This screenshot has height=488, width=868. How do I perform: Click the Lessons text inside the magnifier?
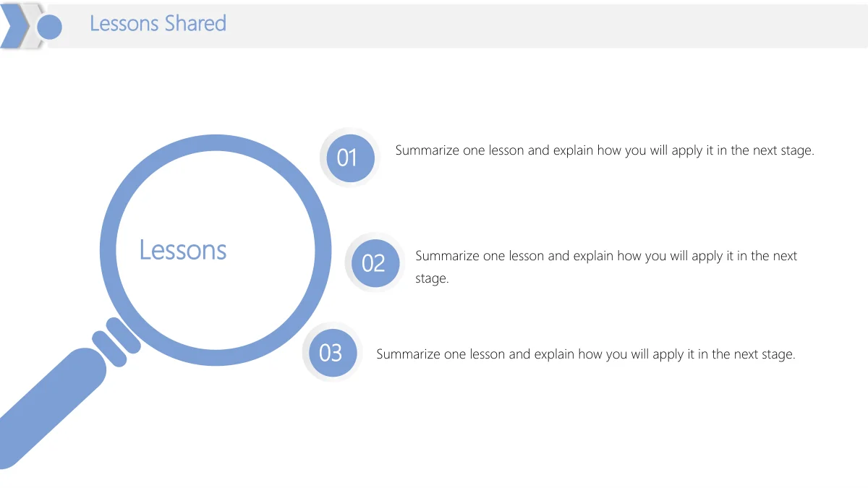point(183,250)
